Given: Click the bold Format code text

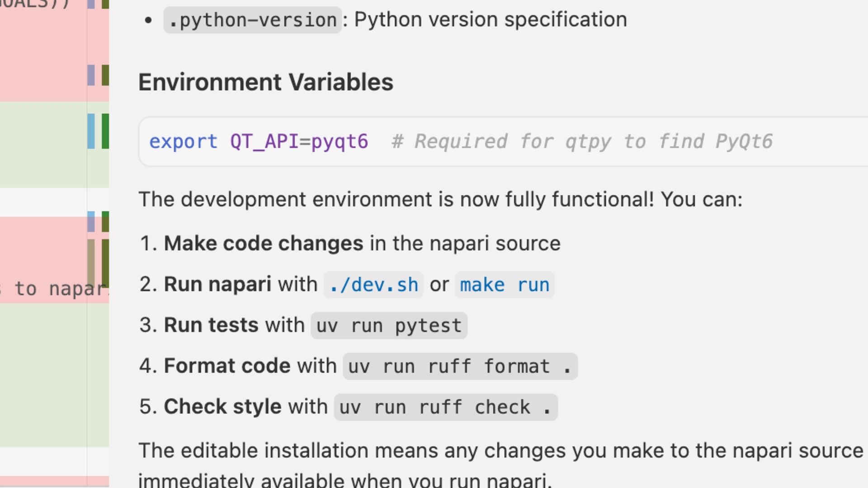Looking at the screenshot, I should [227, 366].
